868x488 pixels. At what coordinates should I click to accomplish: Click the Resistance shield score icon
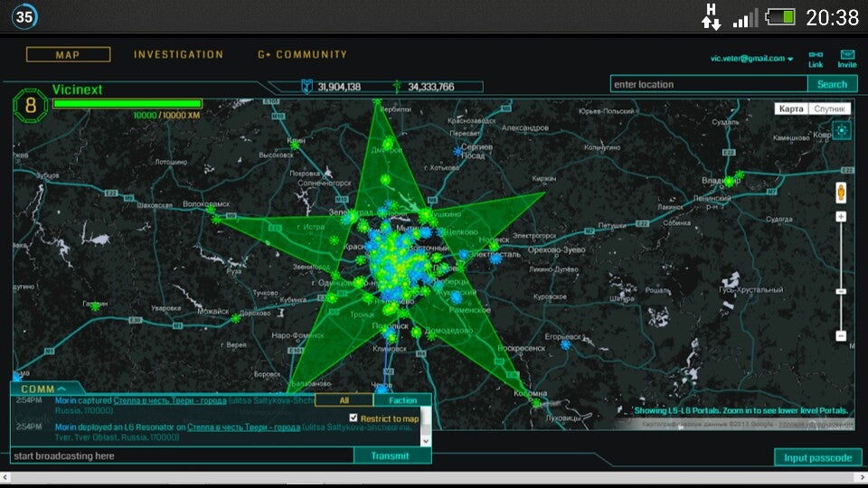click(307, 87)
